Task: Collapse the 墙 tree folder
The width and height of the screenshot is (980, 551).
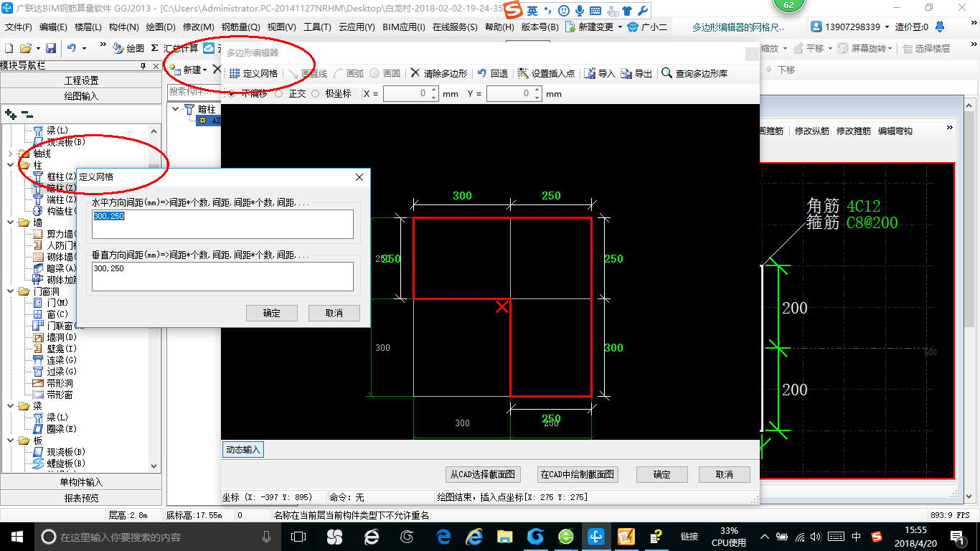Action: 9,222
